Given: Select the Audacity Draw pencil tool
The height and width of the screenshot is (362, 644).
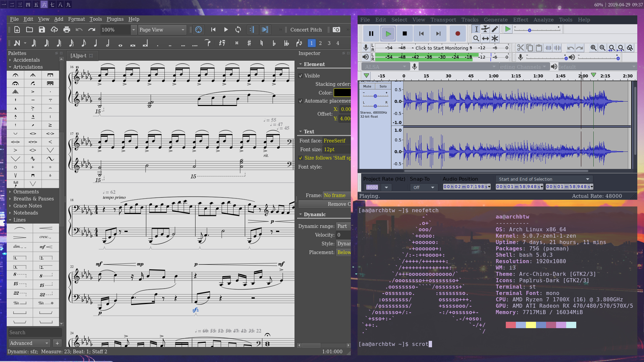Looking at the screenshot, I should [x=495, y=29].
